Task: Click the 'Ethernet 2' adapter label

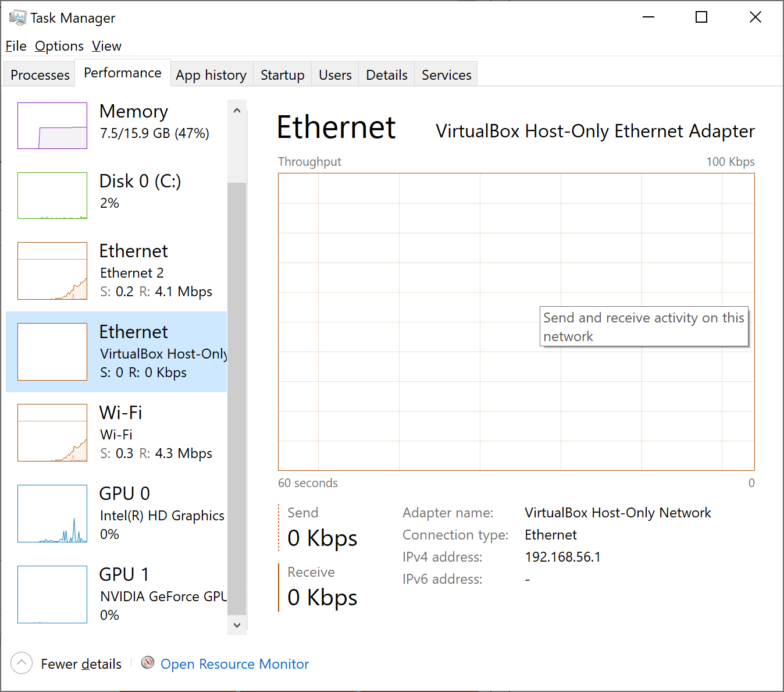Action: [132, 273]
